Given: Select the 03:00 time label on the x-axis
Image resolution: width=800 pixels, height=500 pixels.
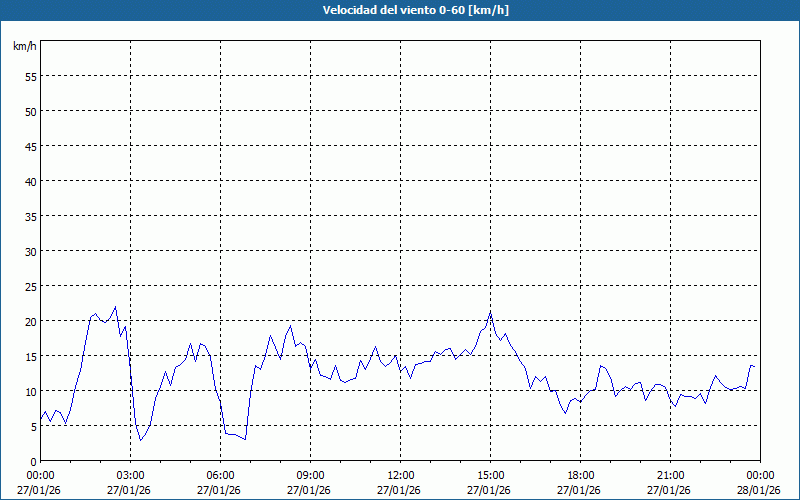Looking at the screenshot, I should pyautogui.click(x=130, y=475).
